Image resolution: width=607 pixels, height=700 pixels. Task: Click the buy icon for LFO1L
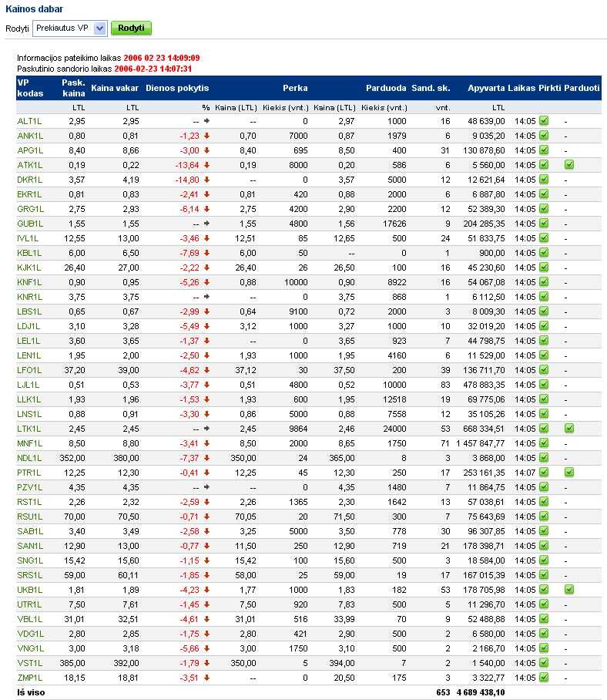pos(544,369)
